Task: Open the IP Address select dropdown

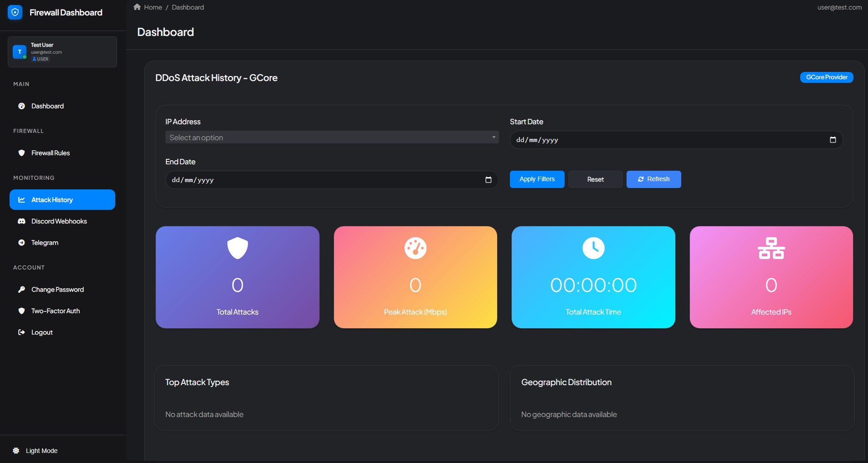Action: (x=332, y=137)
